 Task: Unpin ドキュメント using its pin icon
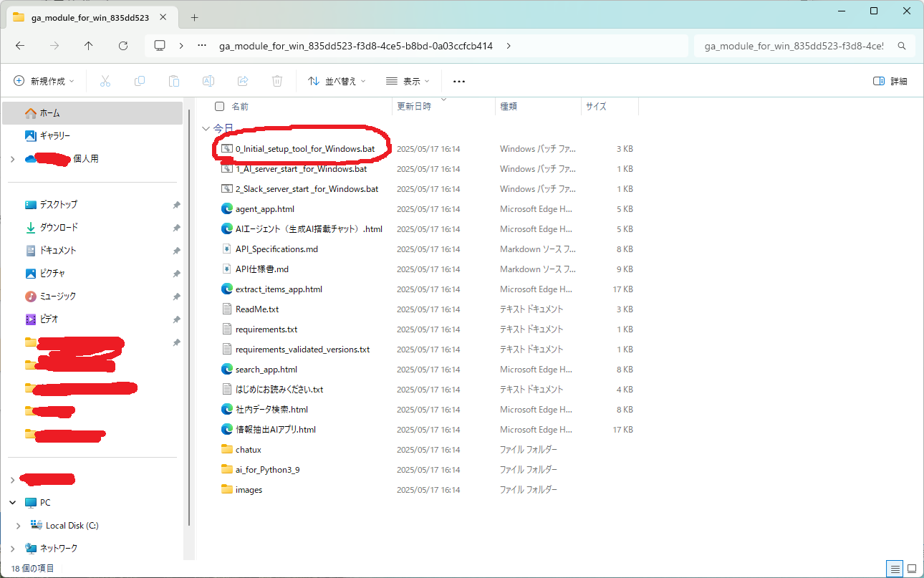coord(176,251)
